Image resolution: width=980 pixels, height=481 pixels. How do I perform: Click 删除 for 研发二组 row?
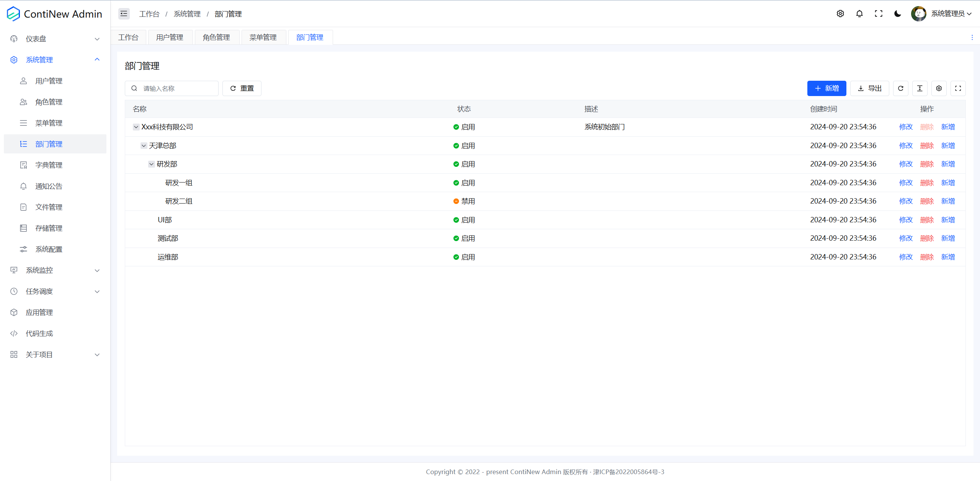[x=927, y=201]
